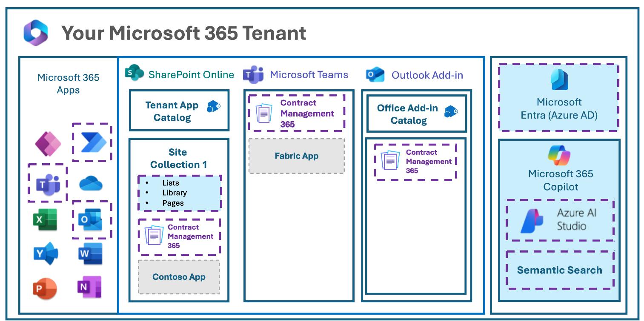Viewport: 644px width, 321px height.
Task: Click the Semantic Search box
Action: pyautogui.click(x=559, y=270)
